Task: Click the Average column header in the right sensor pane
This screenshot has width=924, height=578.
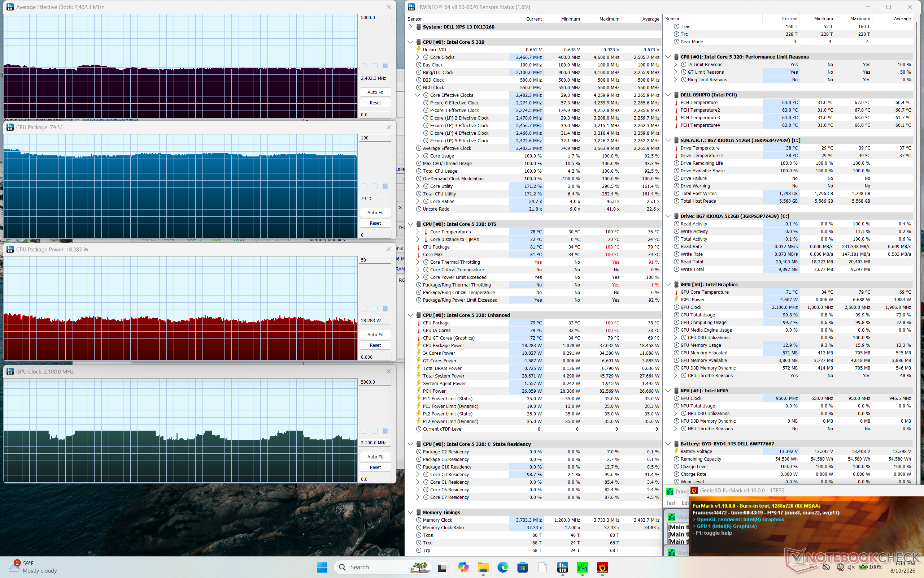Action: pyautogui.click(x=902, y=18)
